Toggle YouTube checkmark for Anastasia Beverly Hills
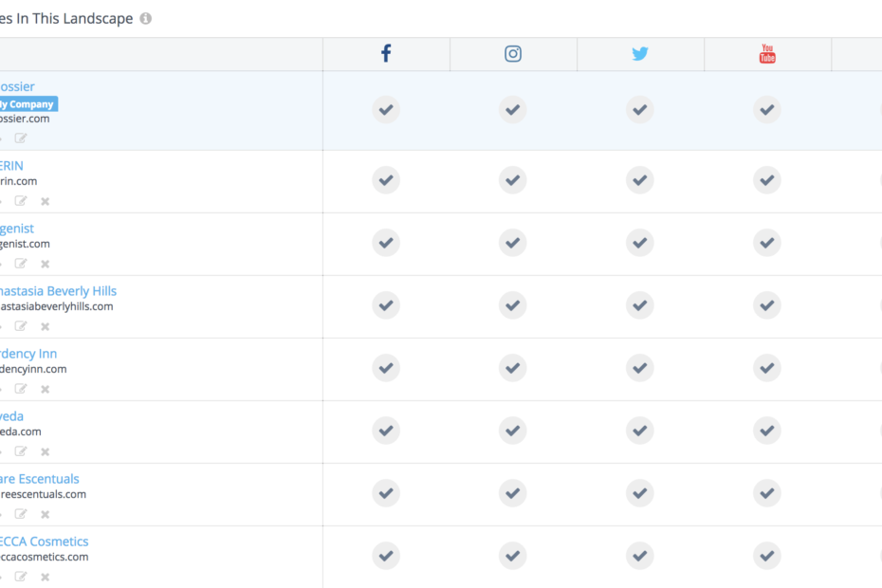This screenshot has height=588, width=882. 767,305
